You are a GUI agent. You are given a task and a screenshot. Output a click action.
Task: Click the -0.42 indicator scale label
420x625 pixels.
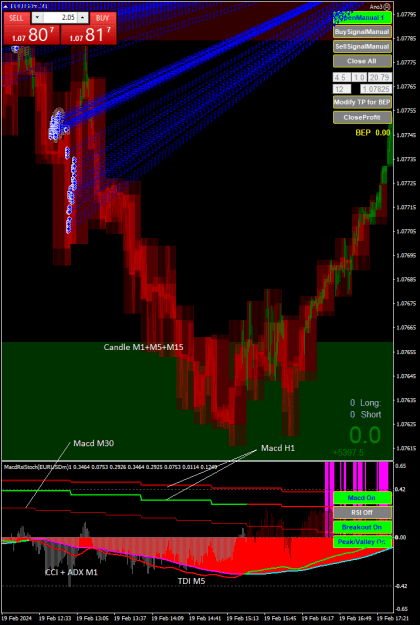point(402,586)
